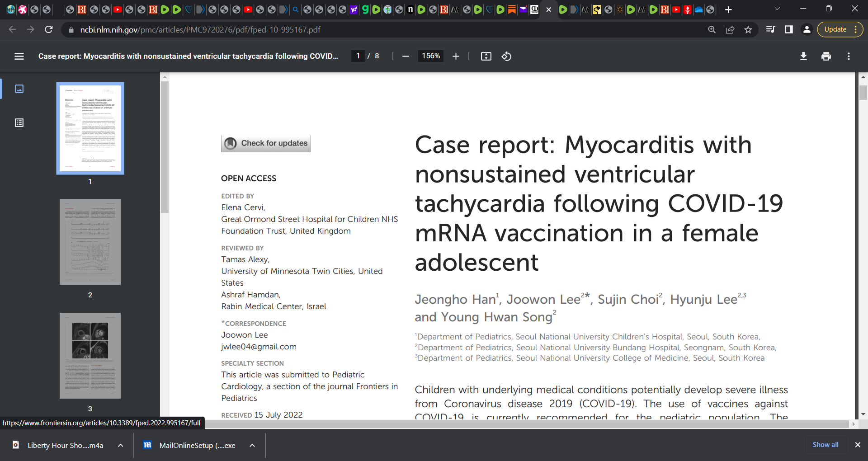868x461 pixels.
Task: Switch to the Yahoo tab
Action: point(354,9)
